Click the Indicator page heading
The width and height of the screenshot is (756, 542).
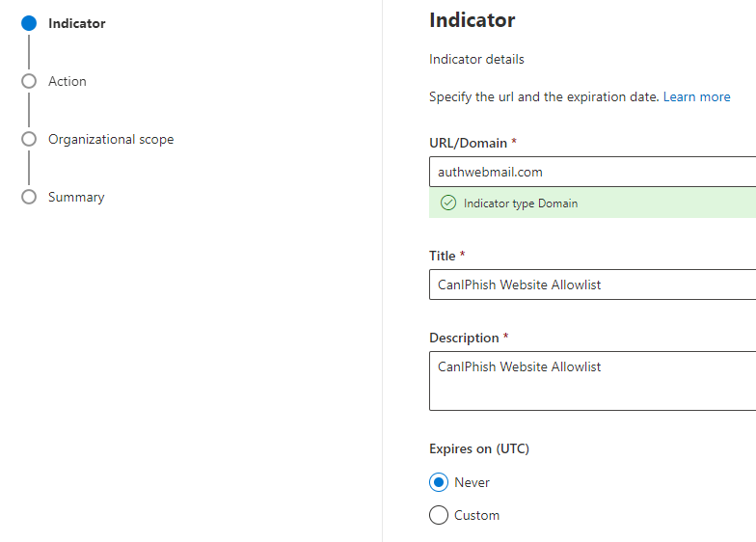point(472,20)
